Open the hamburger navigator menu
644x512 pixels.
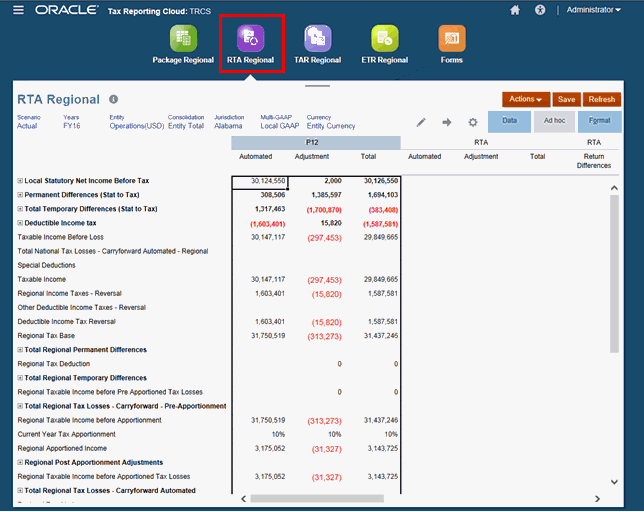[18, 10]
